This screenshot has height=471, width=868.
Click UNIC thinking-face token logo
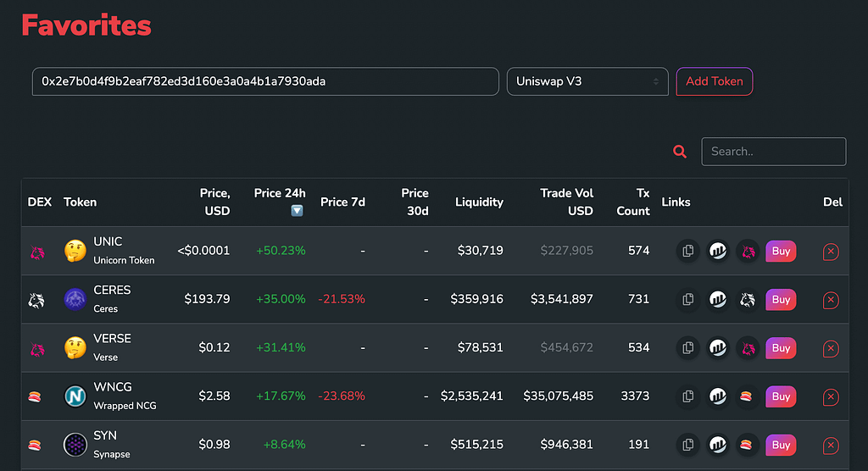click(x=75, y=251)
